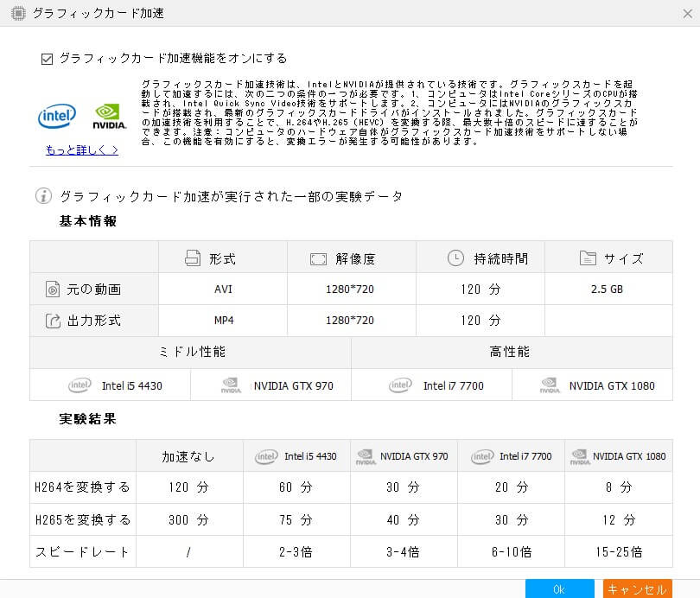Click the 持続時間 clock icon
The image size is (700, 598).
tap(455, 258)
